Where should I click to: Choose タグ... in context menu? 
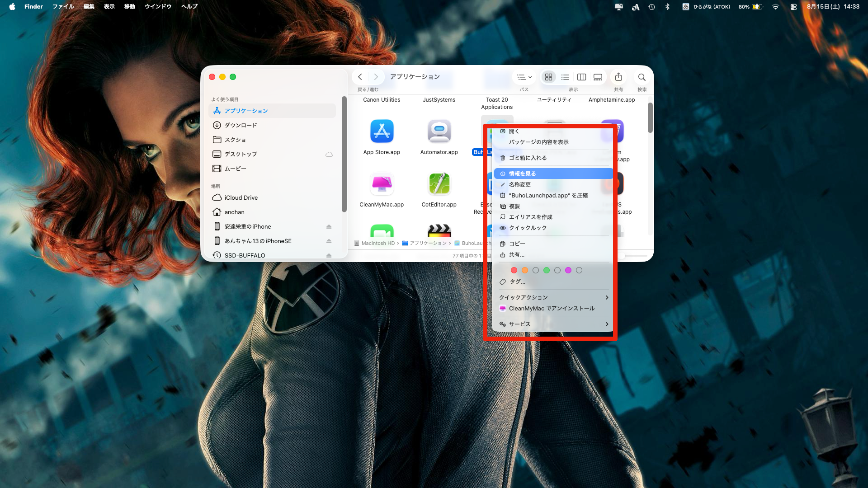[x=554, y=282]
